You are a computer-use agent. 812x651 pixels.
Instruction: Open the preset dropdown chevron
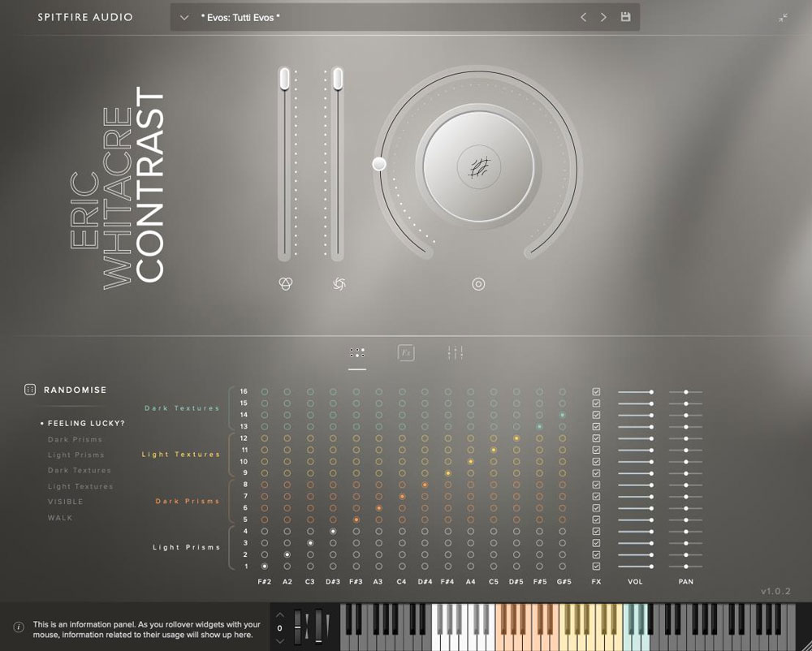pyautogui.click(x=184, y=18)
